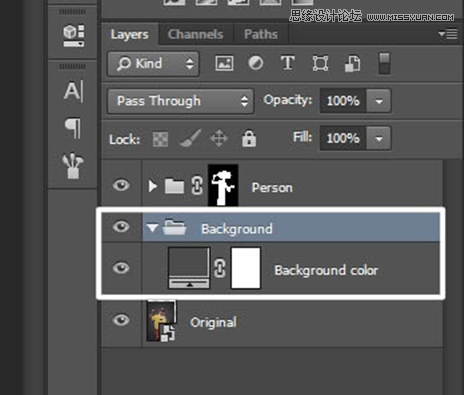
Task: Open the Pass Through blend mode dropdown
Action: coord(180,101)
